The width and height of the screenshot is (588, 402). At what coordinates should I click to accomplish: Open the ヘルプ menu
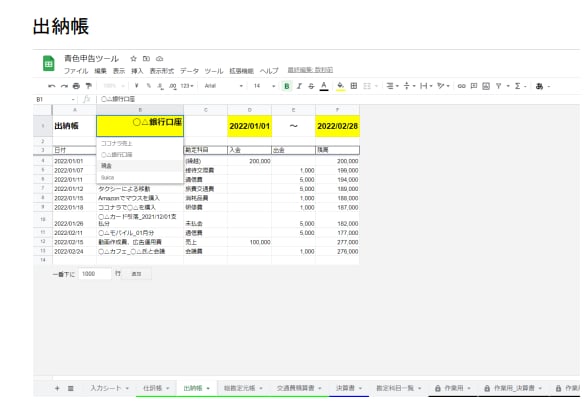click(x=269, y=70)
